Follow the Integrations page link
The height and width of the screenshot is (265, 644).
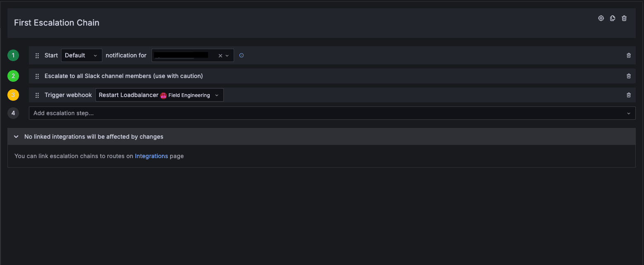(x=152, y=156)
